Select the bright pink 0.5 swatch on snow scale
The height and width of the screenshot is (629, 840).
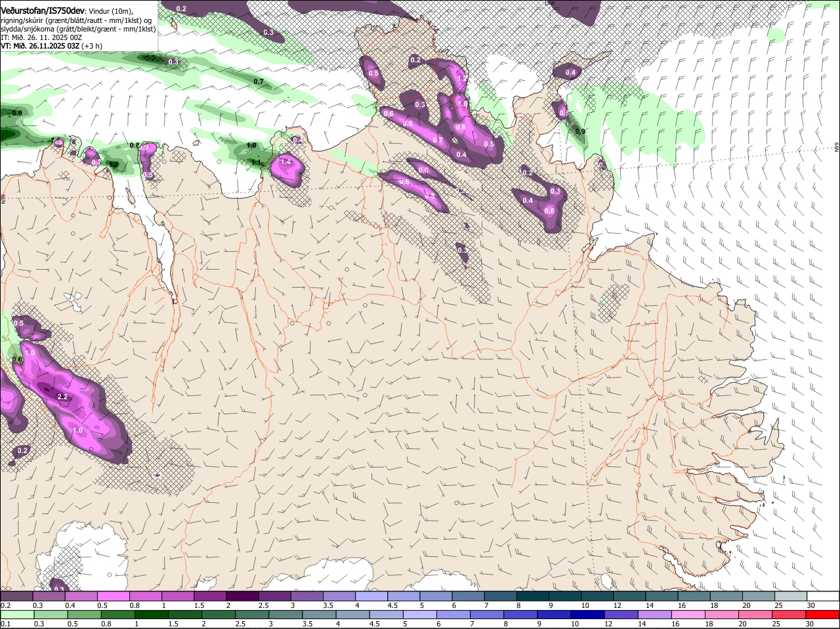pyautogui.click(x=114, y=596)
